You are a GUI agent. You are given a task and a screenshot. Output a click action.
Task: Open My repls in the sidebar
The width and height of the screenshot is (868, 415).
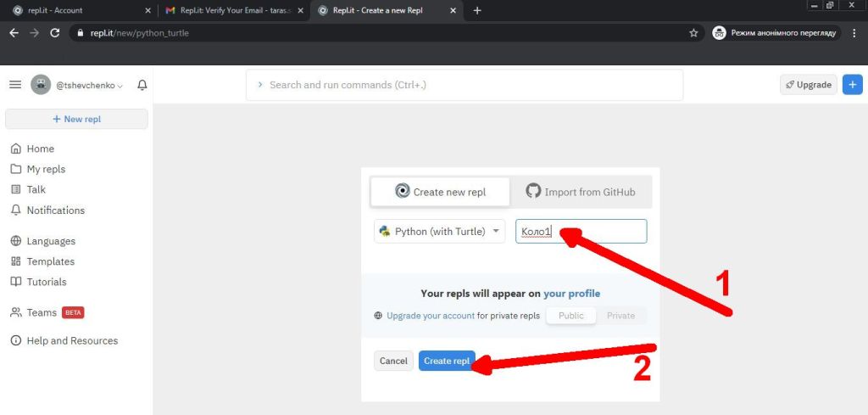38,169
